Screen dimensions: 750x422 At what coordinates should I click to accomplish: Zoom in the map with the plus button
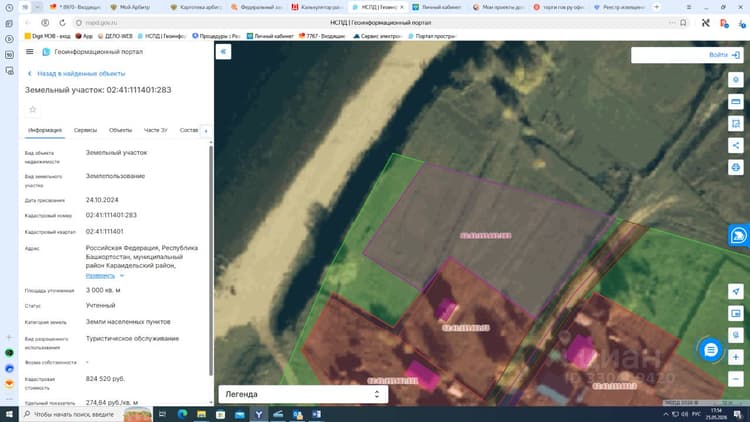(x=736, y=357)
